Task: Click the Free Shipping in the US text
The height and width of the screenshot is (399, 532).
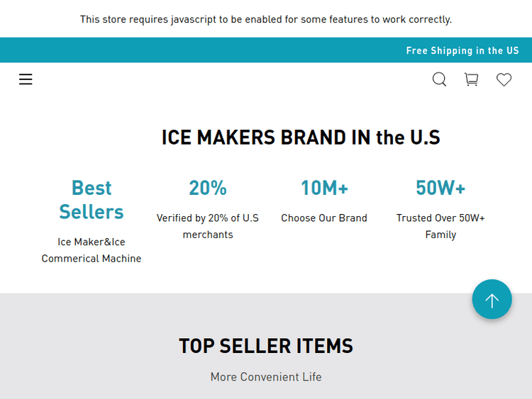Action: click(x=462, y=50)
